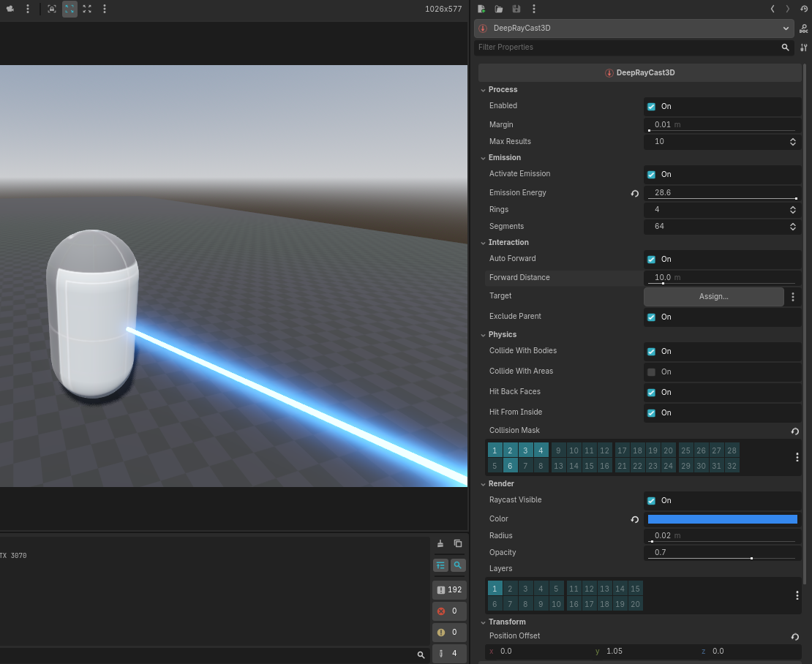Open the DeepRayCast3D history dropdown
The height and width of the screenshot is (664, 812).
[x=786, y=28]
